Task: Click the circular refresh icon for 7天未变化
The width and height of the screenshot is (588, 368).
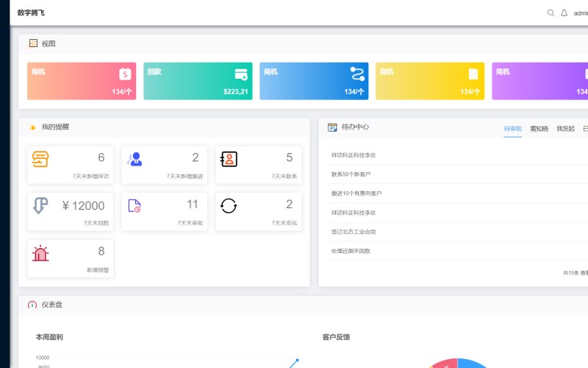Action: [229, 206]
